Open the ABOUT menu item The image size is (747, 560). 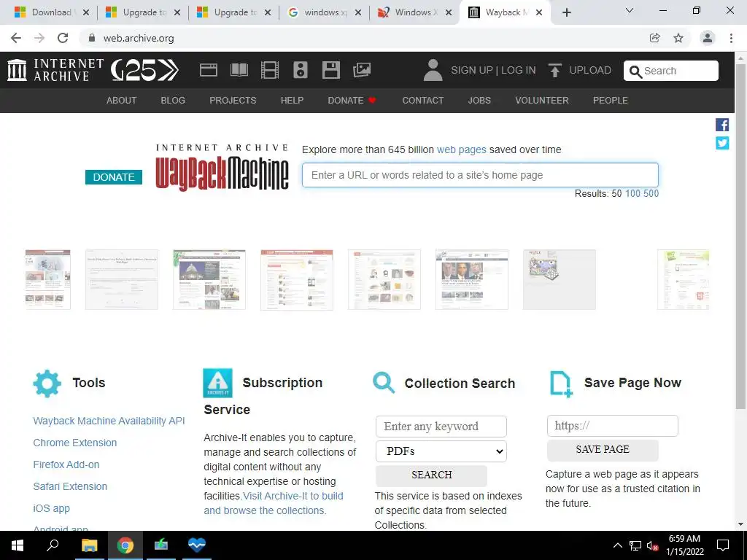coord(122,101)
